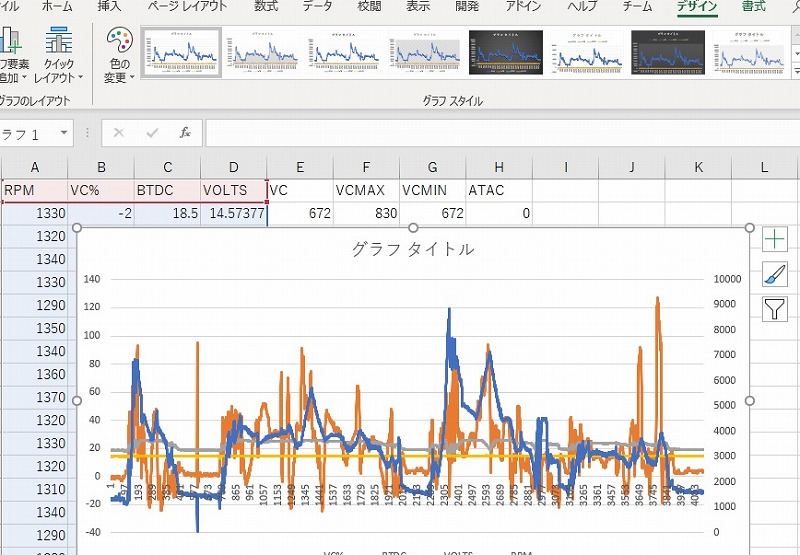Click the formula bar enter checkmark
This screenshot has width=800, height=555.
pyautogui.click(x=152, y=133)
